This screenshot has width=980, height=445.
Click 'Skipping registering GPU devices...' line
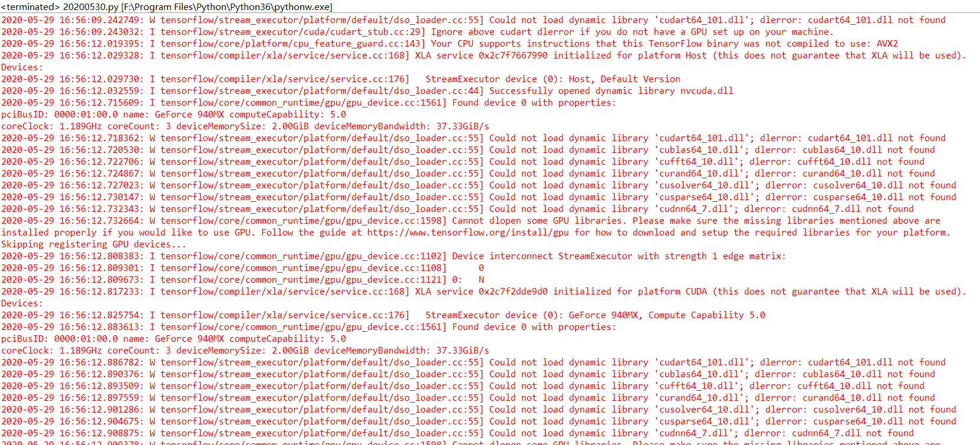tap(93, 244)
